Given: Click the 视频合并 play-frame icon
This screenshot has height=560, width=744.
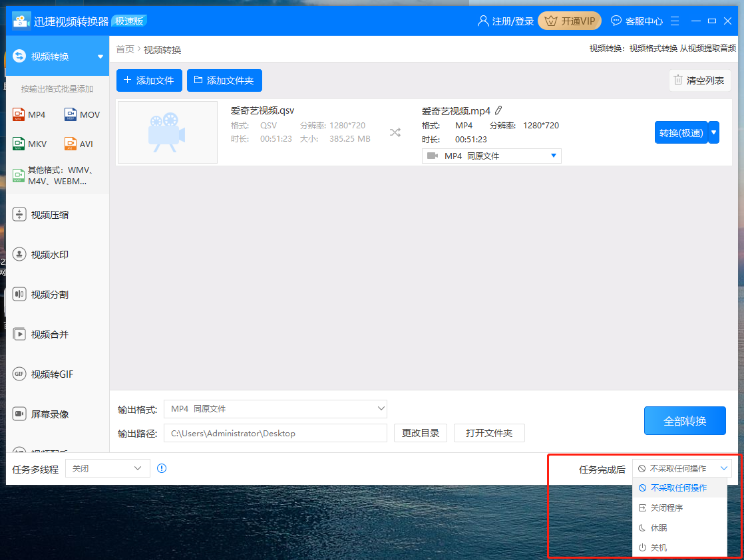Looking at the screenshot, I should point(19,334).
